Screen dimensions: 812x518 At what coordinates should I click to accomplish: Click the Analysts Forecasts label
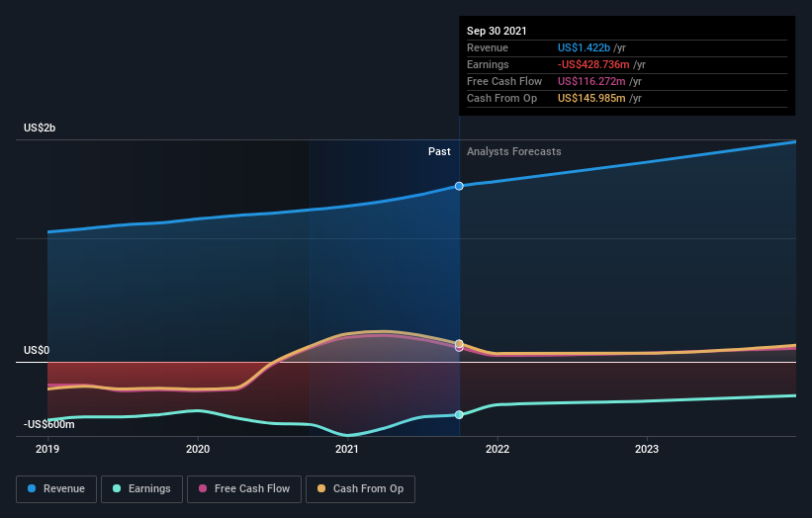513,151
